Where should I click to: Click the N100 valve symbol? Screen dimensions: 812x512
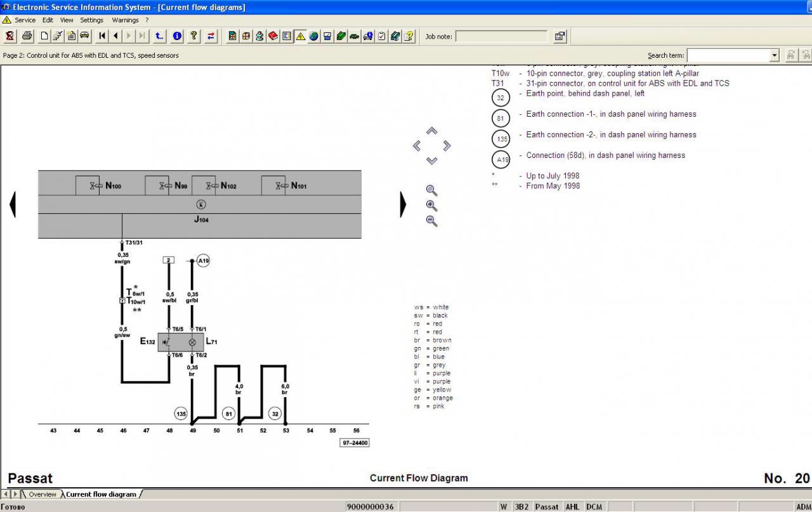(96, 186)
